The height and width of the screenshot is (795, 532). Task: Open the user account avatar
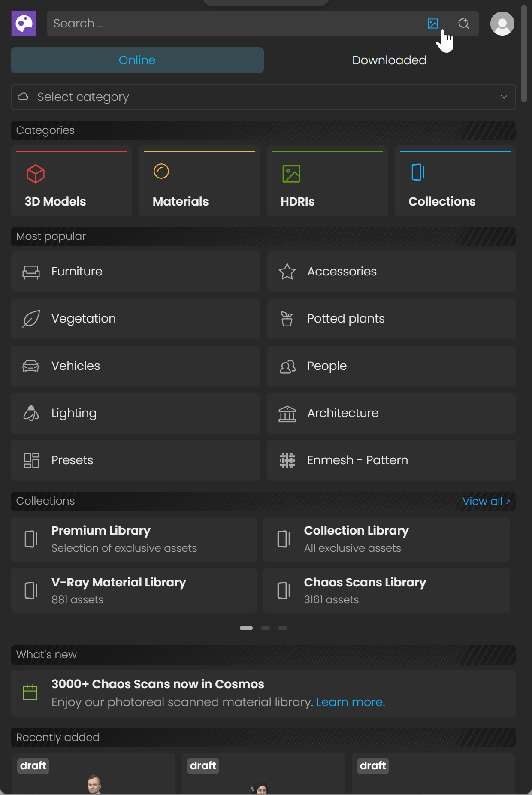tap(502, 24)
